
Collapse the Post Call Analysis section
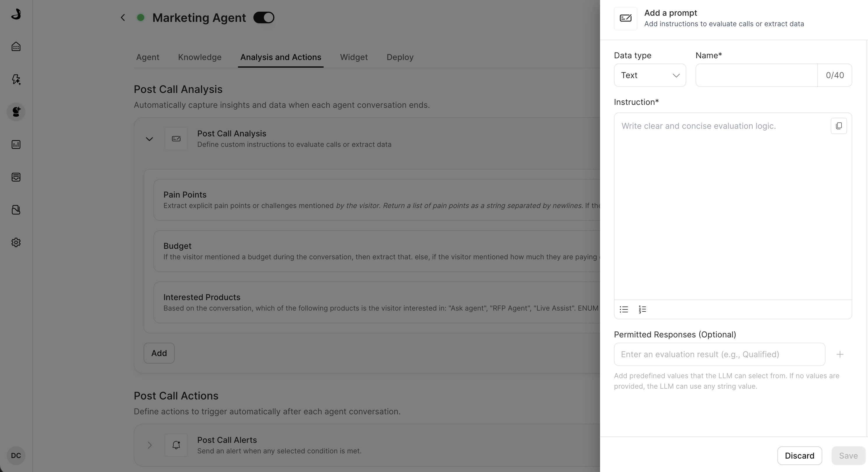tap(149, 139)
